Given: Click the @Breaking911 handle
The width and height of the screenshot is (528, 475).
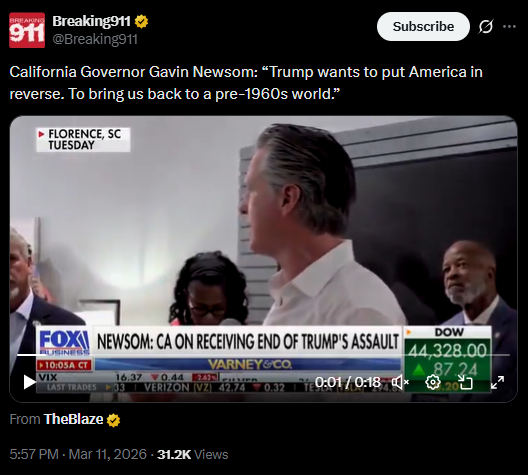Looking at the screenshot, I should click(95, 39).
